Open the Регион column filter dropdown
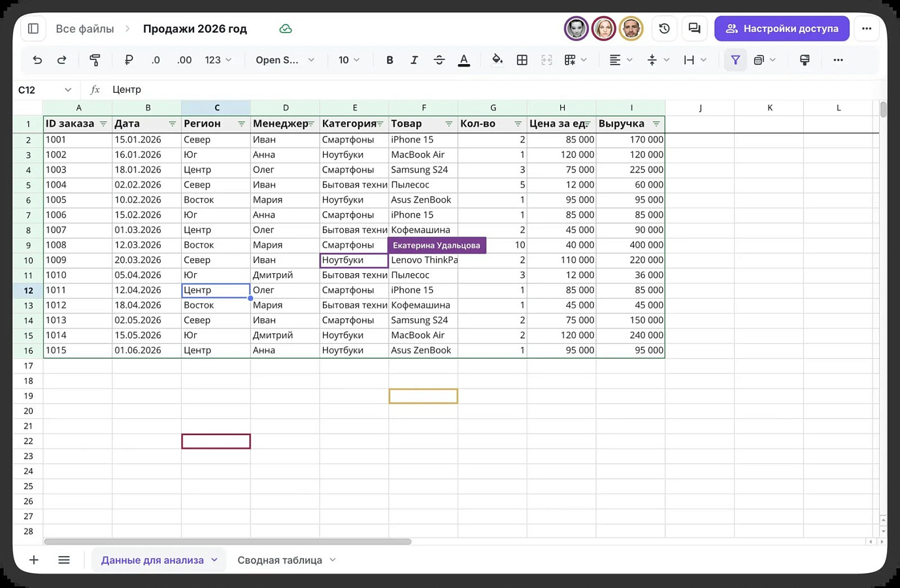 [x=241, y=124]
